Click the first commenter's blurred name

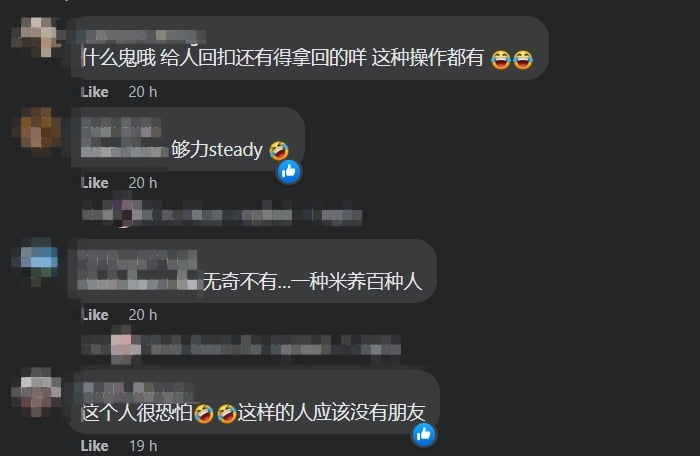[141, 36]
